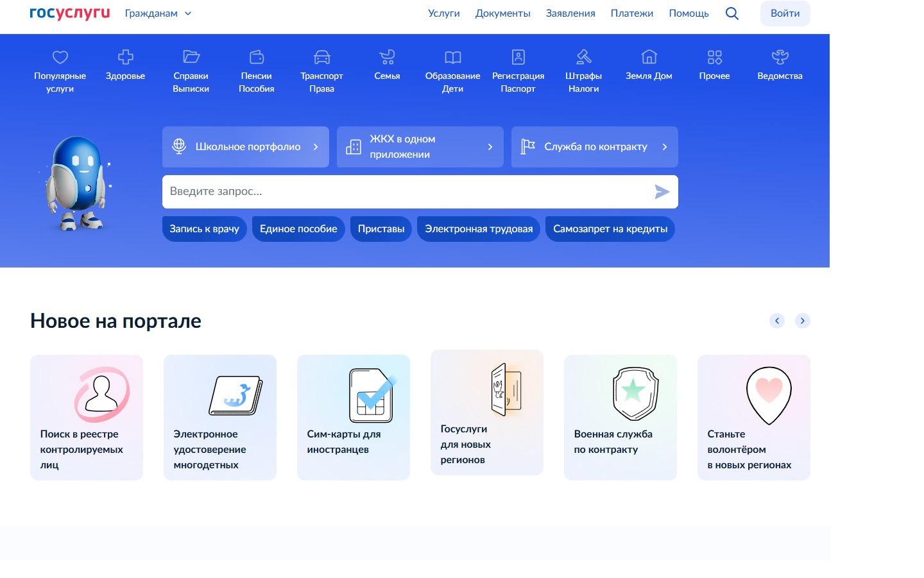Focus the Введите запрос search field
The width and height of the screenshot is (924, 578).
click(420, 192)
